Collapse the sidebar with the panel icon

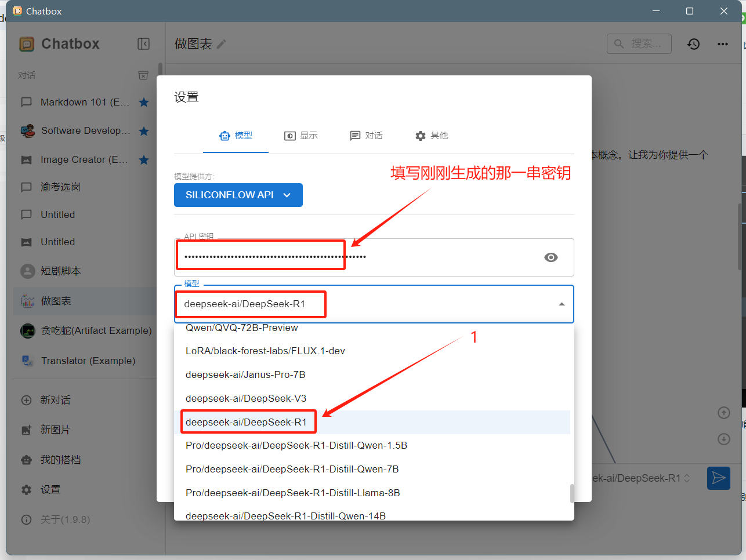(143, 44)
